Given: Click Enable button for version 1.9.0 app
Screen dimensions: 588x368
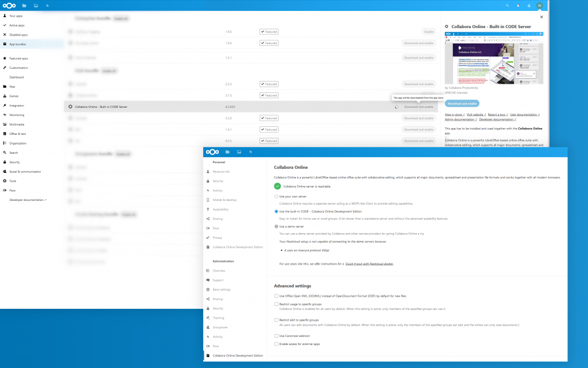Looking at the screenshot, I should point(428,32).
